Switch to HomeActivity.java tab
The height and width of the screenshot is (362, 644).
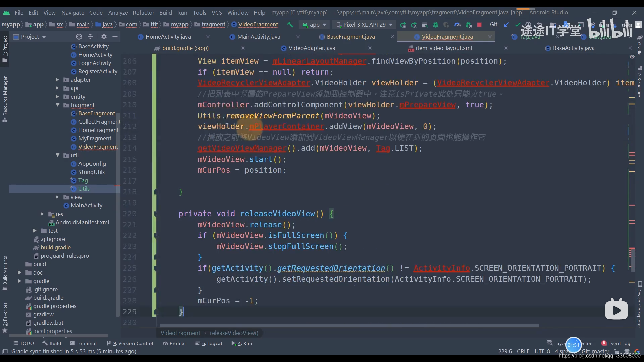click(x=168, y=37)
